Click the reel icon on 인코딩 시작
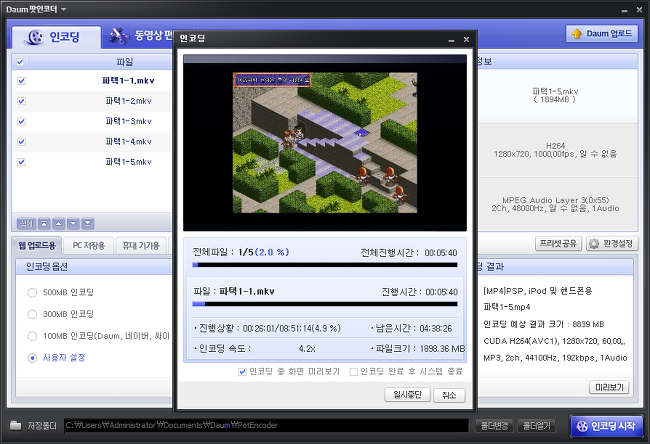Viewport: 650px width, 444px height. coord(582,426)
